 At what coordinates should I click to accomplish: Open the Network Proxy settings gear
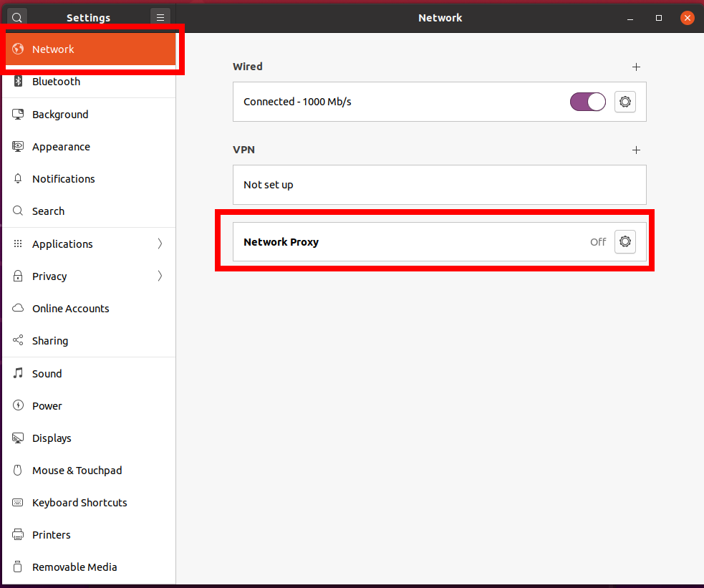pos(625,241)
